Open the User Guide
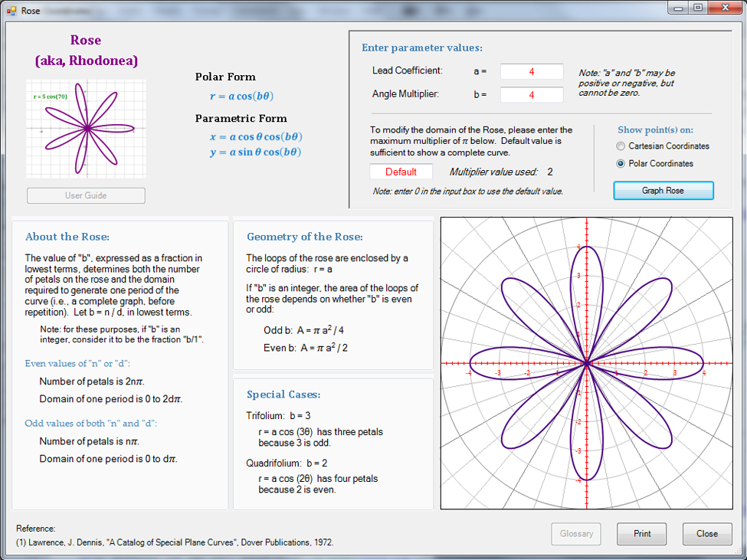This screenshot has height=560, width=747. pos(86,195)
